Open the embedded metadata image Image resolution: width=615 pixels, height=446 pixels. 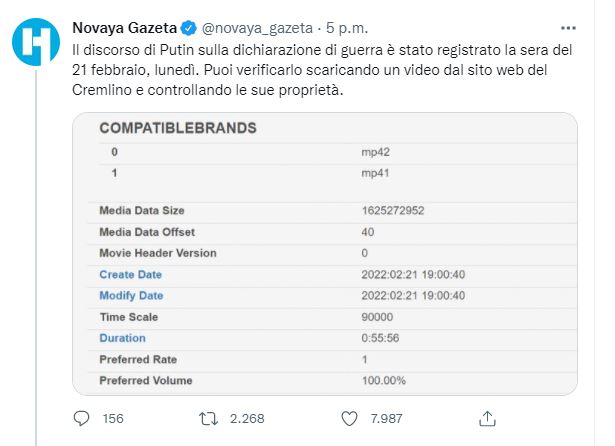(325, 254)
